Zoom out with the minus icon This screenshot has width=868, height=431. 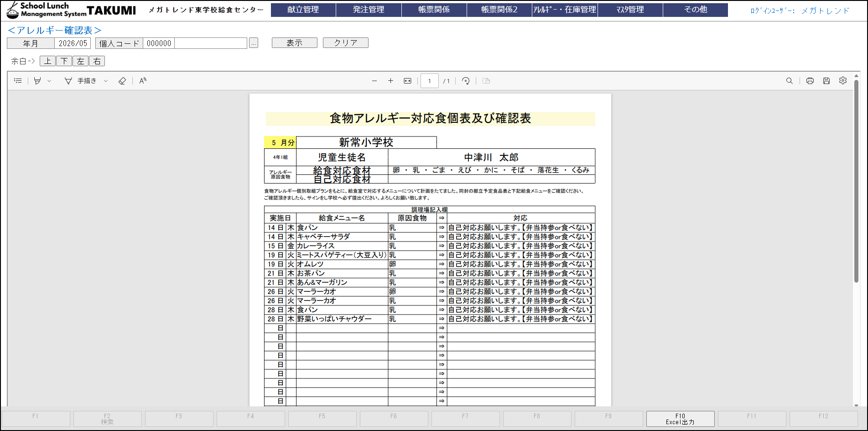pyautogui.click(x=374, y=81)
